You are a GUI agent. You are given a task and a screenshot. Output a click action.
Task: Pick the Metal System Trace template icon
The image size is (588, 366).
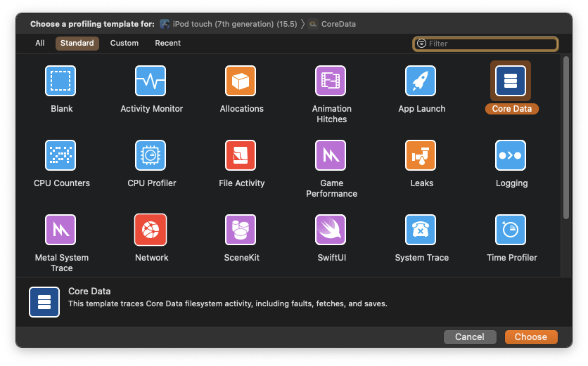(60, 230)
